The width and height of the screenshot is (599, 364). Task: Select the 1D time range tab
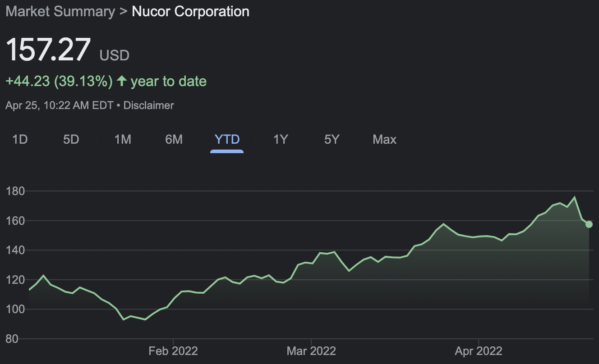click(20, 140)
